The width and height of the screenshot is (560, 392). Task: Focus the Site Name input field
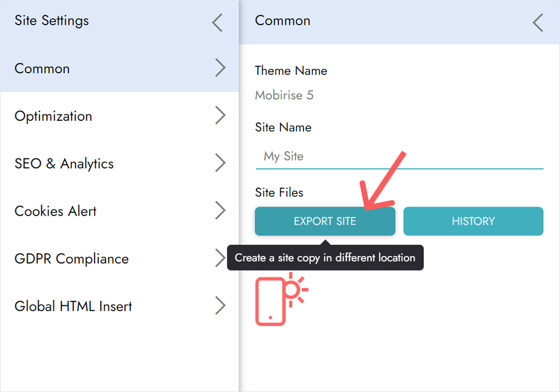(399, 157)
